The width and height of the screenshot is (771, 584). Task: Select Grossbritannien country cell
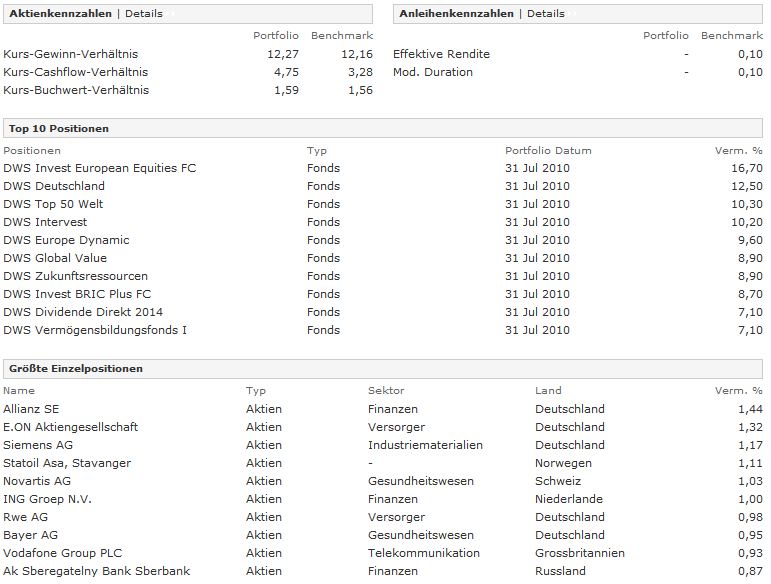click(580, 553)
